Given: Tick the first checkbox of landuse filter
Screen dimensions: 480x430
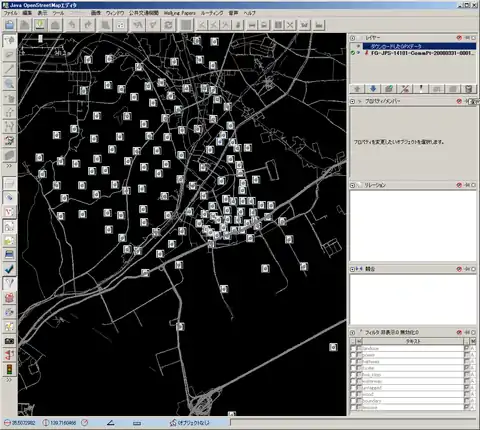Looking at the screenshot, I should tap(353, 348).
